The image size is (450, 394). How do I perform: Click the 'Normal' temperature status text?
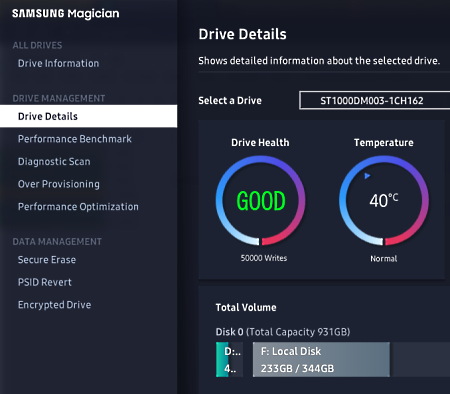point(384,259)
